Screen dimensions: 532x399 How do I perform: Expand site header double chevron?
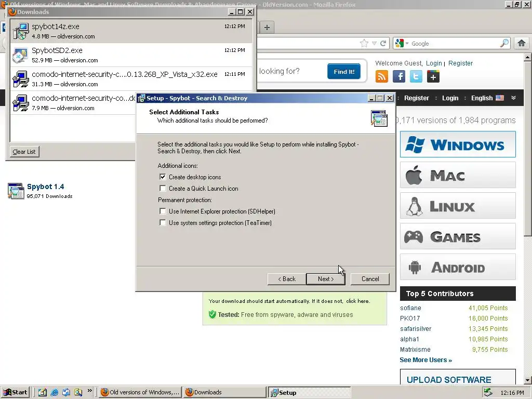(513, 98)
